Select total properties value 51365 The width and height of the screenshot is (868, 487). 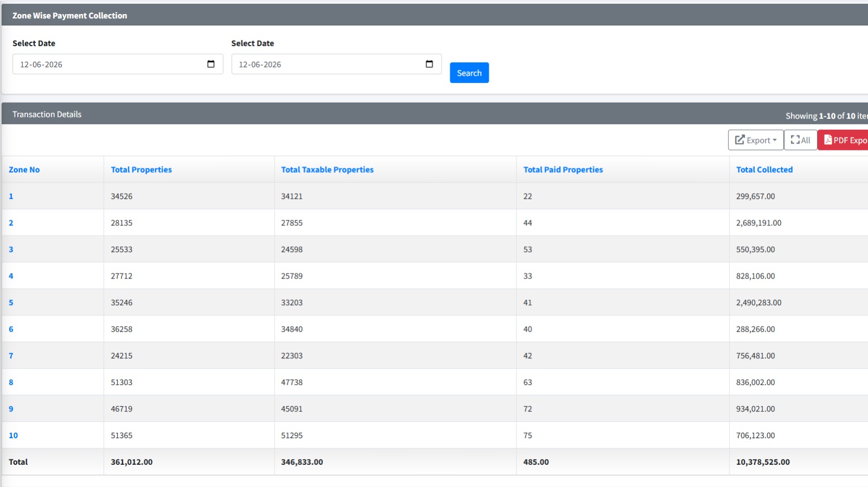[122, 435]
